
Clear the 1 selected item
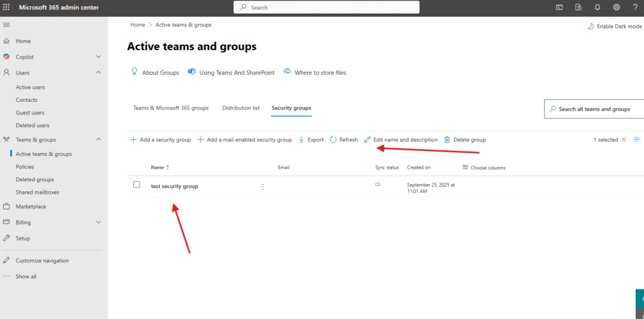[624, 140]
